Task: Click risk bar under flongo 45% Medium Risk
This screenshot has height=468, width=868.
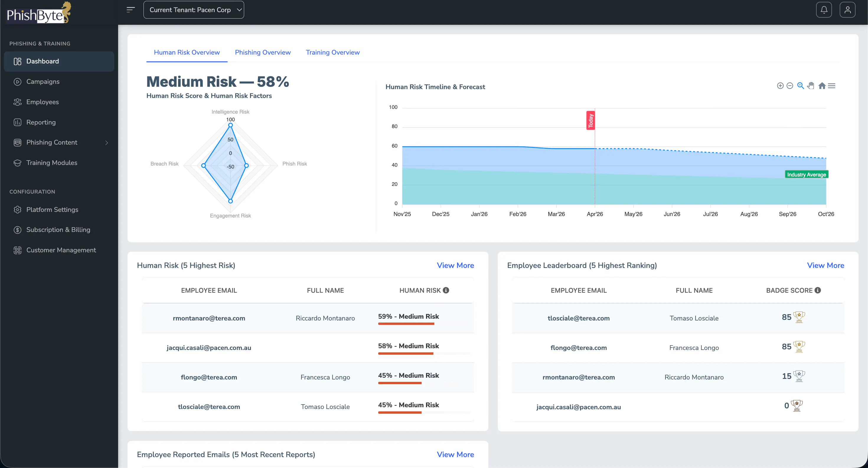Action: click(424, 383)
